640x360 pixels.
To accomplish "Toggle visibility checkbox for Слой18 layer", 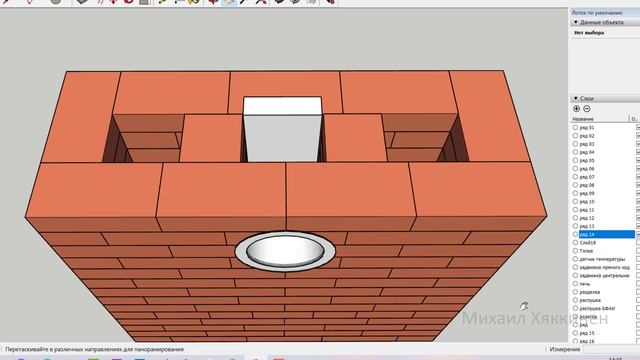I will pyautogui.click(x=638, y=242).
